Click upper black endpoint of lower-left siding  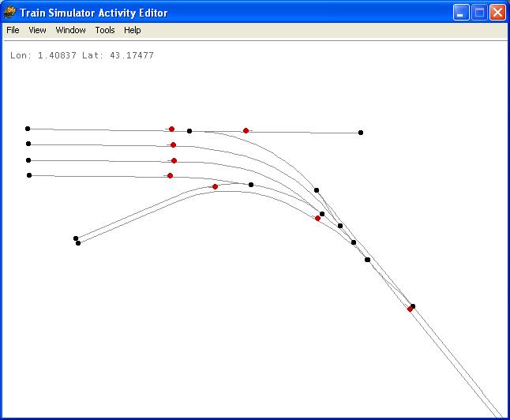click(x=76, y=238)
